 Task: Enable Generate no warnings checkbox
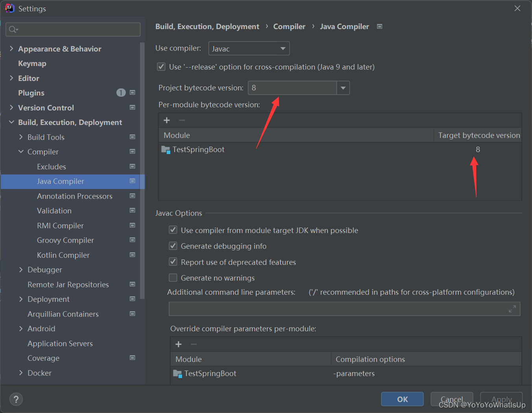173,278
